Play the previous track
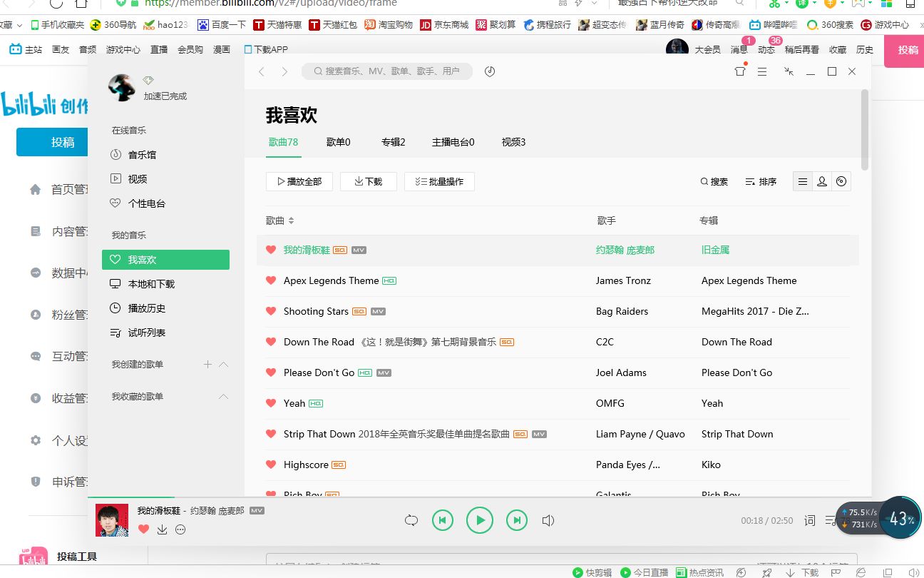The height and width of the screenshot is (578, 924). point(443,521)
